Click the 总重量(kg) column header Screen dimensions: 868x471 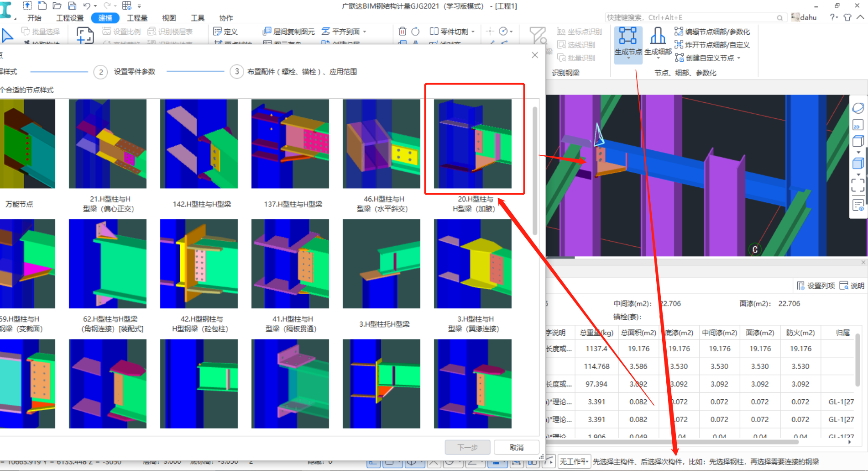pos(596,333)
